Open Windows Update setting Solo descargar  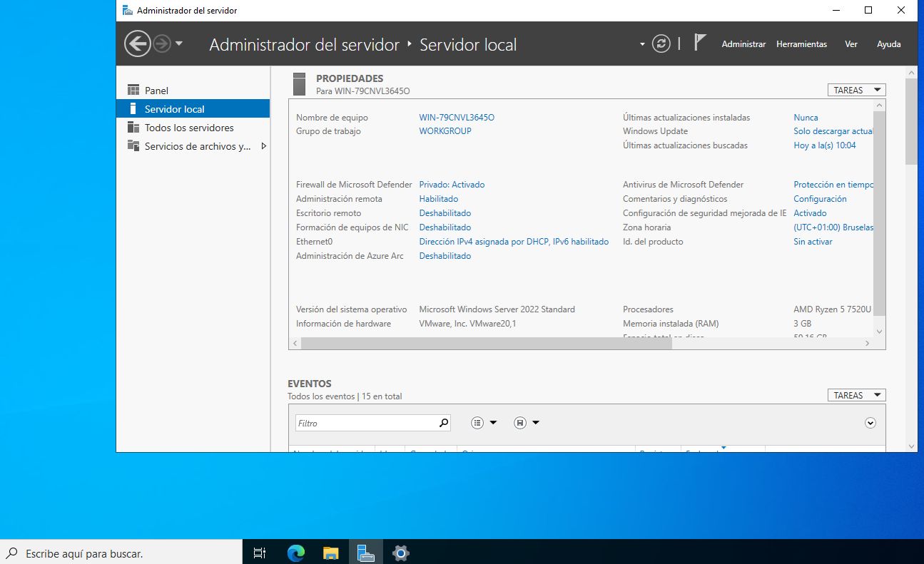click(x=833, y=131)
